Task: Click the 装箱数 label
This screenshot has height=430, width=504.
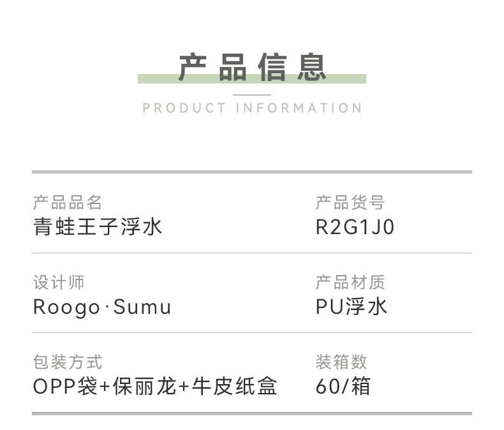Action: tap(341, 362)
